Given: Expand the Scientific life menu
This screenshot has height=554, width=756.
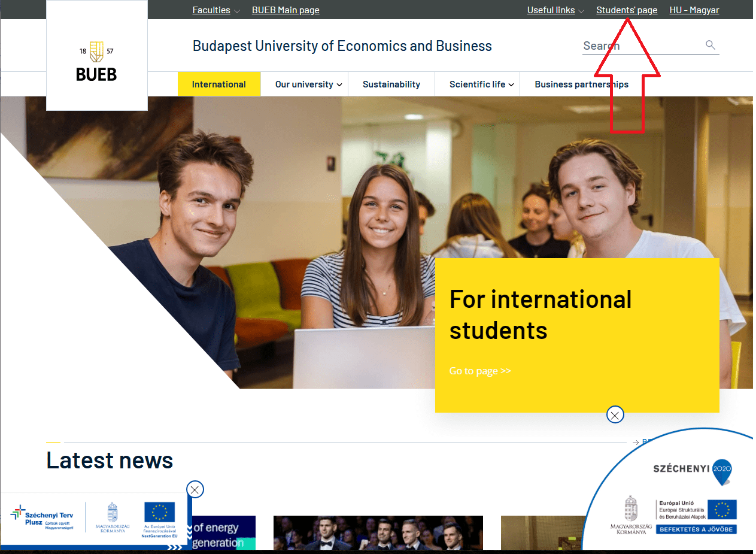Looking at the screenshot, I should coord(481,84).
